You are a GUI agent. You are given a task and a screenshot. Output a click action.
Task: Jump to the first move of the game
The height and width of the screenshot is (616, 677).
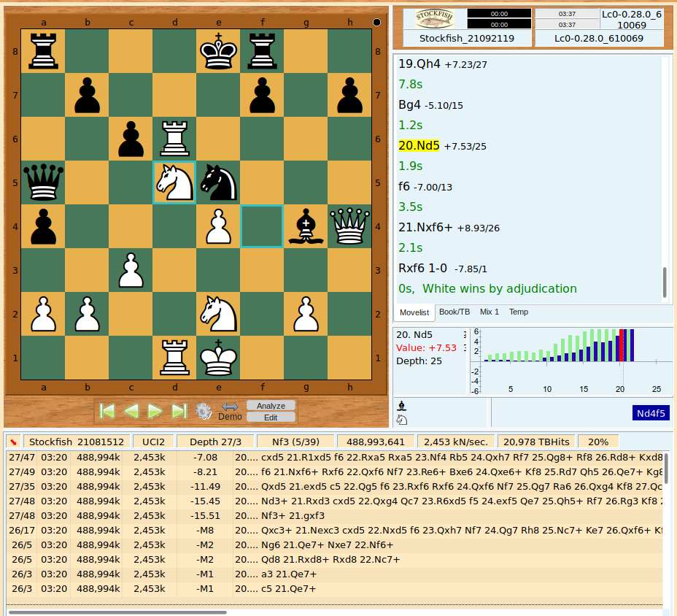pyautogui.click(x=107, y=411)
